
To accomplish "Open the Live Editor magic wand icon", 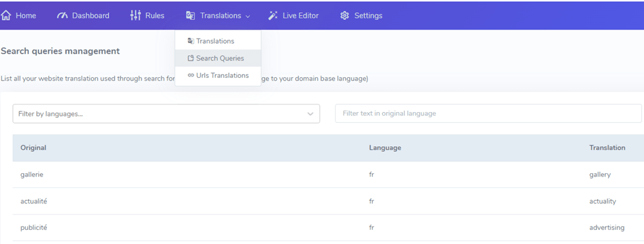I will 273,15.
